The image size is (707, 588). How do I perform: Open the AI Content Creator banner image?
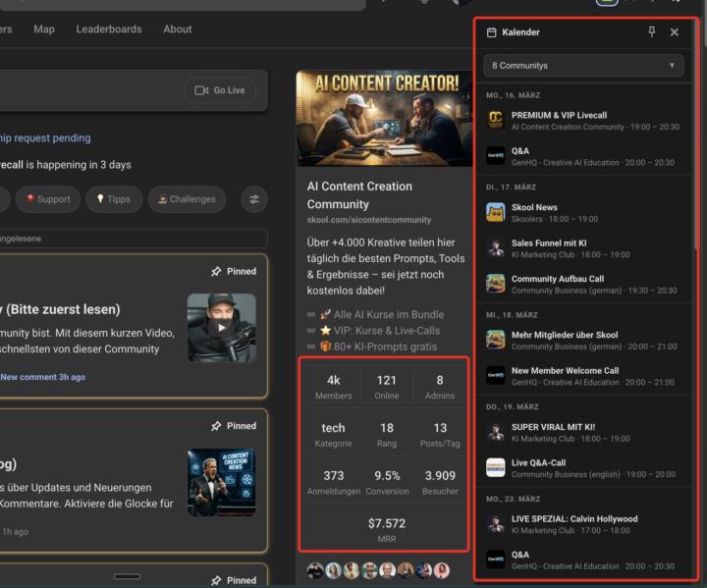(x=384, y=118)
